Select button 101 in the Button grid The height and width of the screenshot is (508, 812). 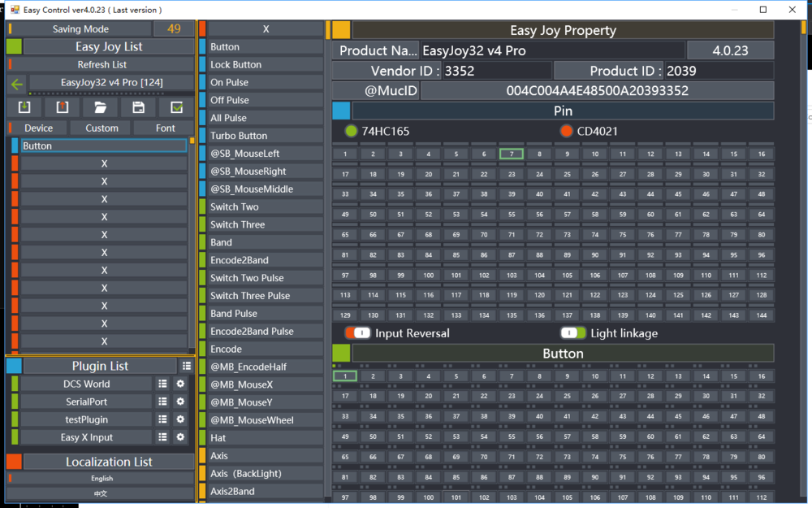coord(456,497)
